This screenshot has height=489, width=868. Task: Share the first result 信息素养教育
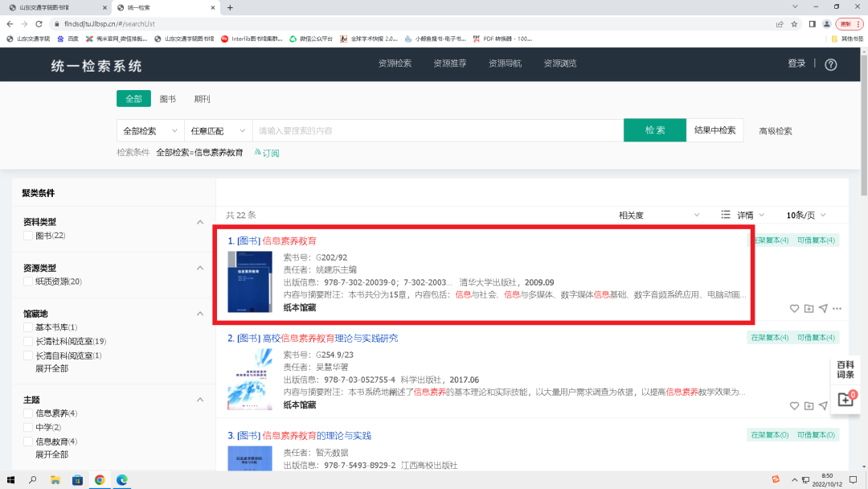[823, 309]
